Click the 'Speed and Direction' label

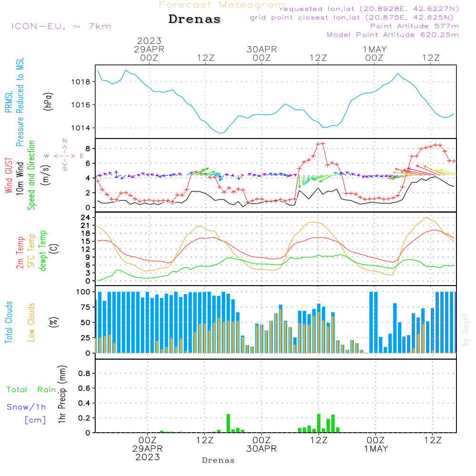(x=31, y=175)
